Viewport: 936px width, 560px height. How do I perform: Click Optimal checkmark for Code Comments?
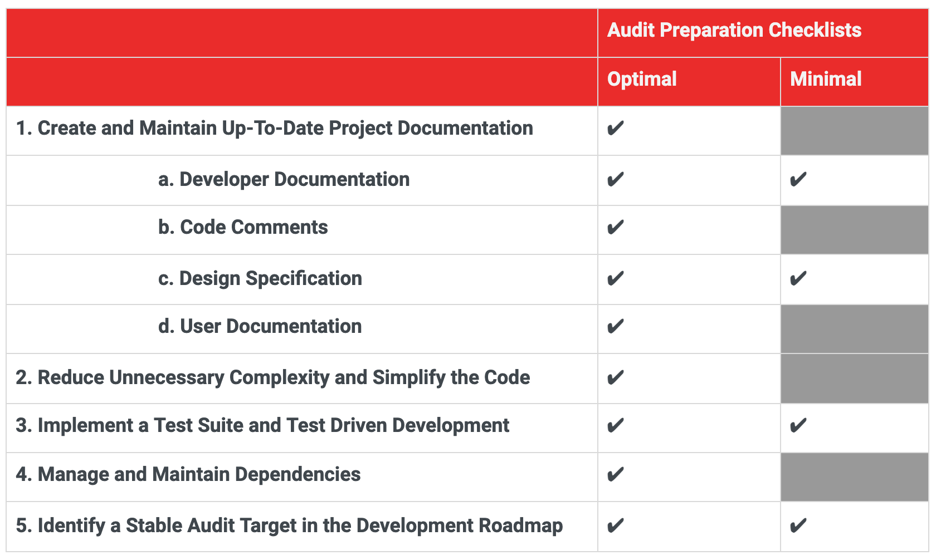click(616, 228)
